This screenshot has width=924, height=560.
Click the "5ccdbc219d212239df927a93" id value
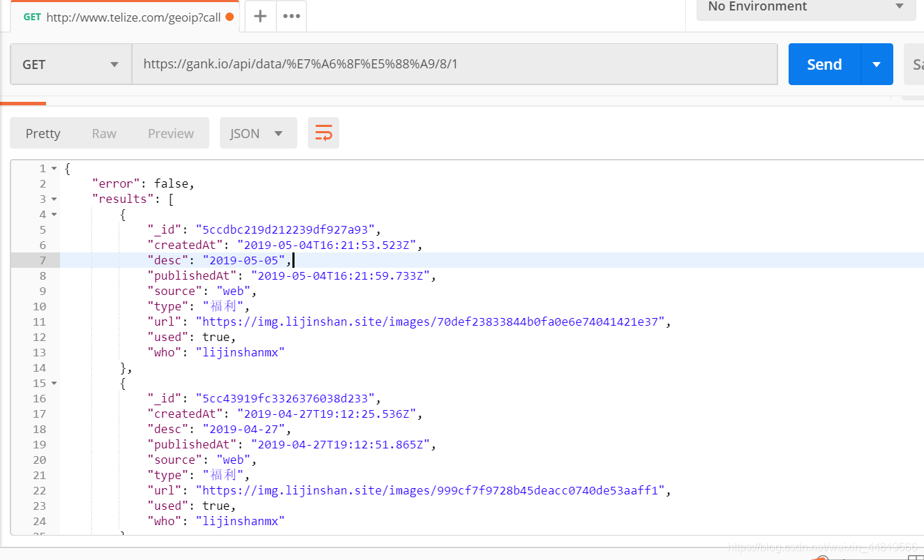286,229
